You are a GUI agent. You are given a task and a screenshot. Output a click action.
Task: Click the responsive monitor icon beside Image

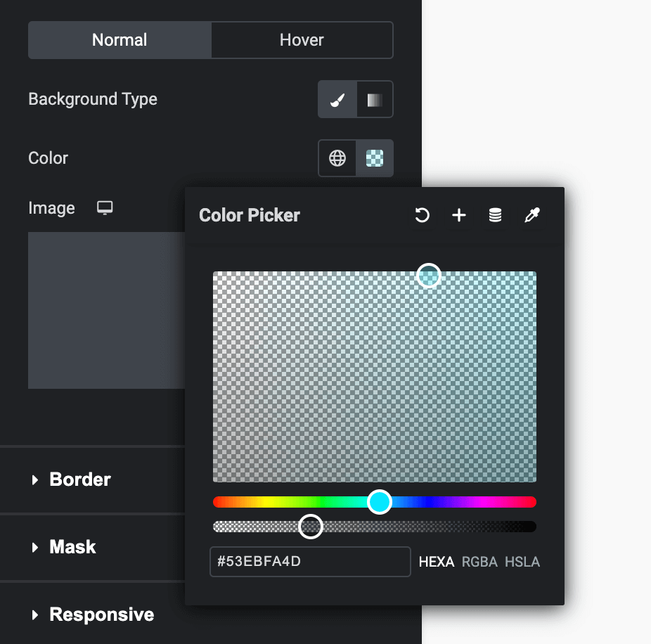pyautogui.click(x=105, y=208)
